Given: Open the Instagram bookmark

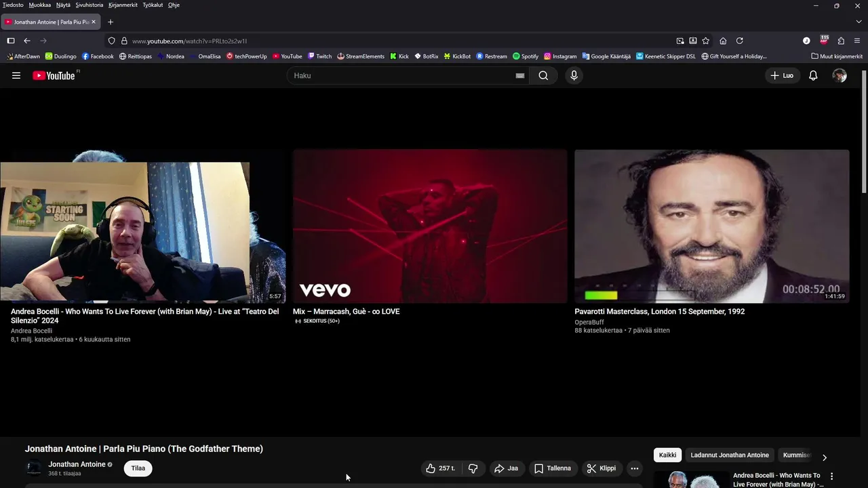Looking at the screenshot, I should [x=560, y=56].
